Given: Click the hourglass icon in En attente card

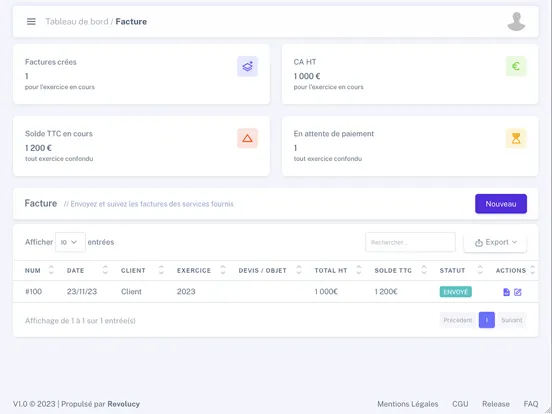Looking at the screenshot, I should click(x=516, y=138).
